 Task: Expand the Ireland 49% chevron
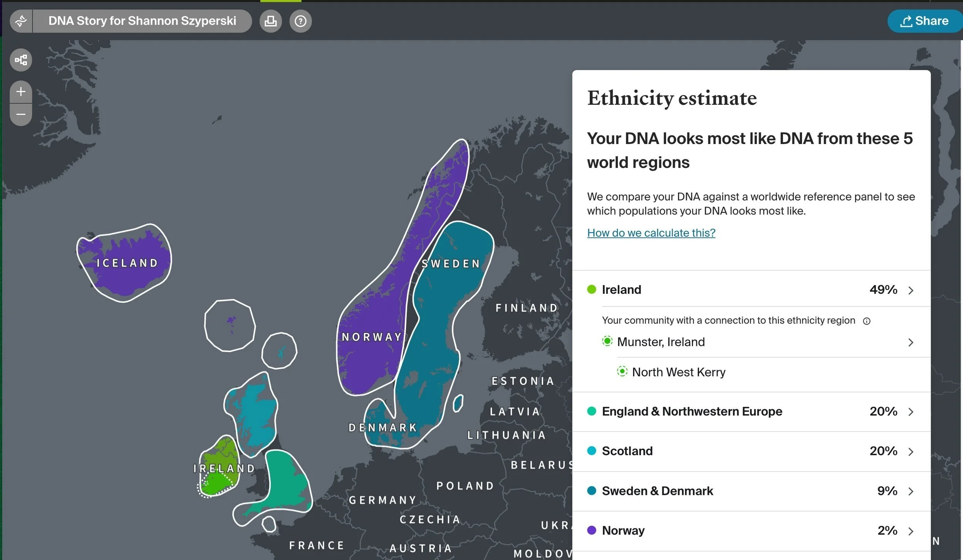point(911,290)
